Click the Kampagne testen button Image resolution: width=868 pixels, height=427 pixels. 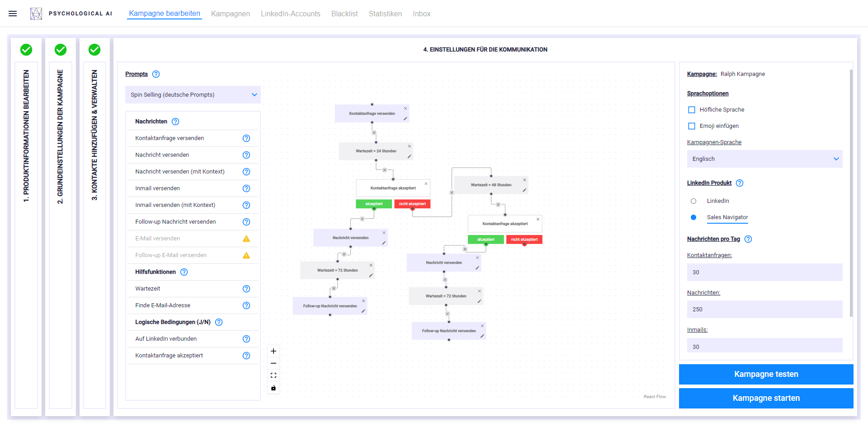click(766, 374)
